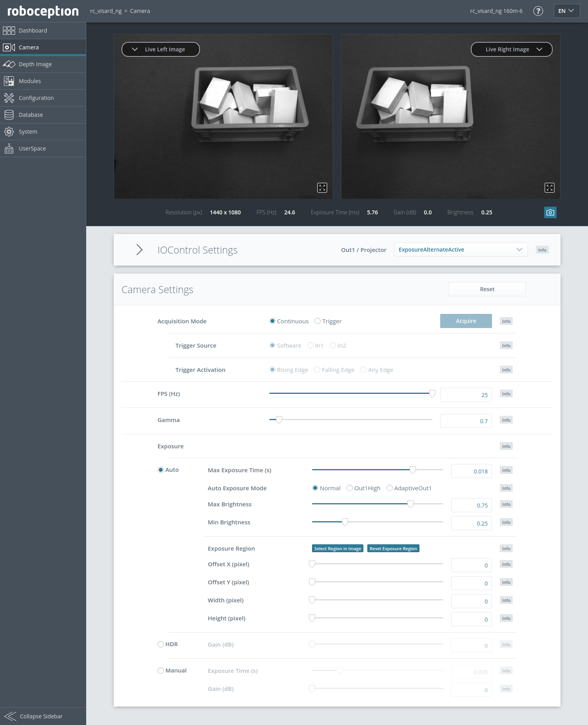Image resolution: width=588 pixels, height=725 pixels.
Task: Click the UserSpace container icon
Action: pyautogui.click(x=9, y=149)
